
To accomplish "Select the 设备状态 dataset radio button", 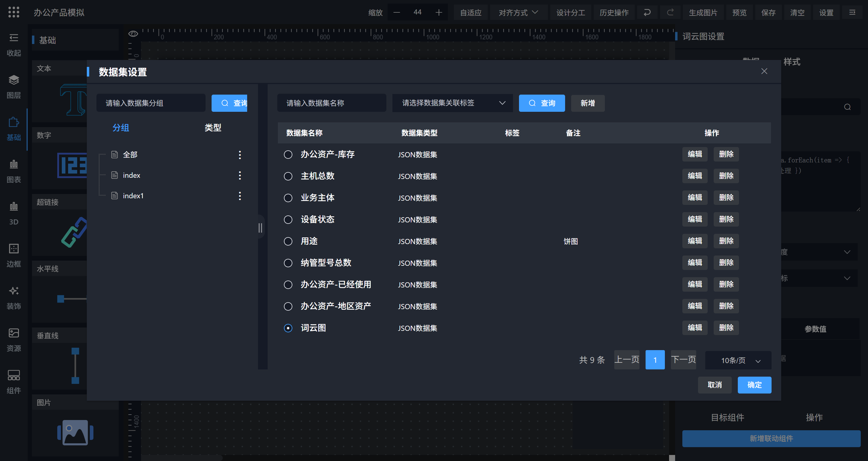I will pyautogui.click(x=288, y=220).
